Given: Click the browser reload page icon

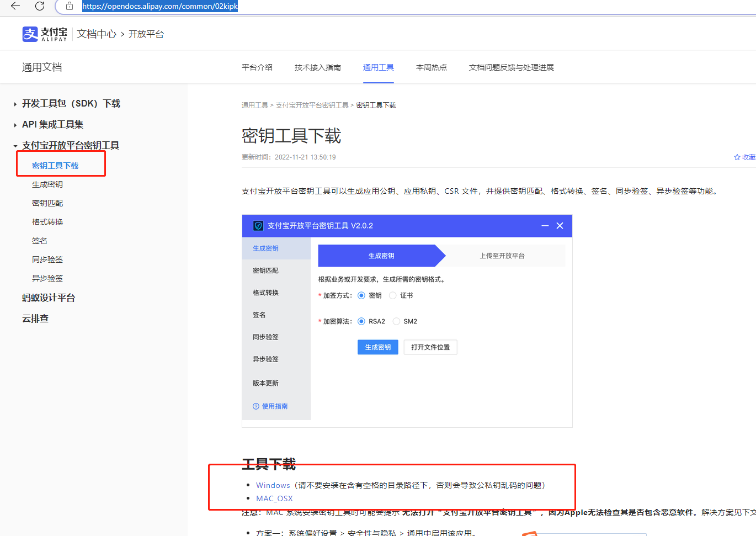Looking at the screenshot, I should 40,6.
